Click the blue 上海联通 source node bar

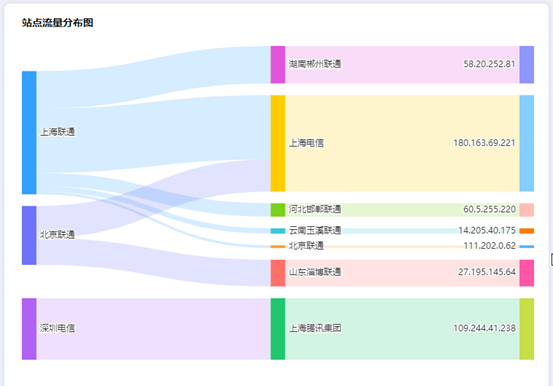29,133
